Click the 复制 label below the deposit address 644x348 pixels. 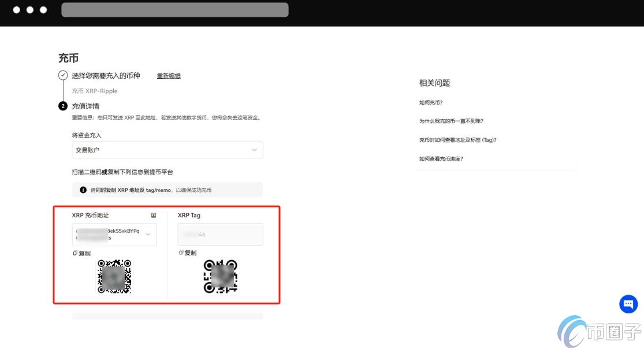pos(83,253)
